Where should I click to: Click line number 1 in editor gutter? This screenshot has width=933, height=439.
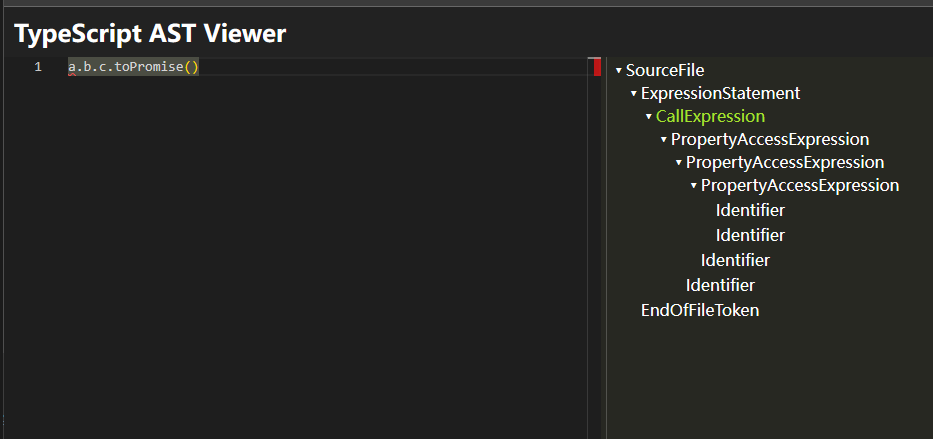(x=38, y=67)
